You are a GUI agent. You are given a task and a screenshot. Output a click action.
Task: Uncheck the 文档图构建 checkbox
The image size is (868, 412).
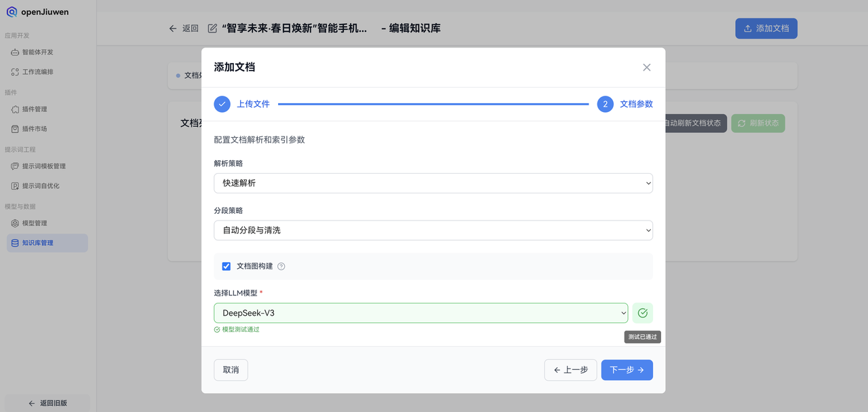pos(226,266)
